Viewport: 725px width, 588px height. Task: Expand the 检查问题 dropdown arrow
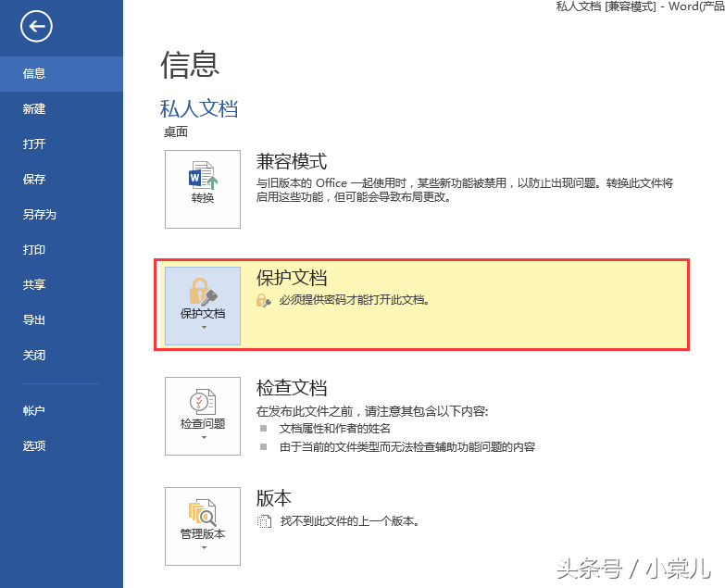coord(204,437)
